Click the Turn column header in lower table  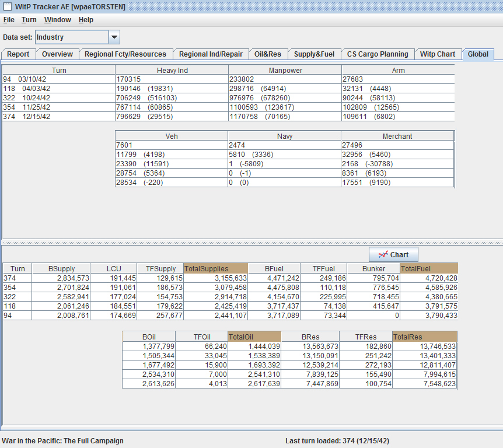point(18,269)
